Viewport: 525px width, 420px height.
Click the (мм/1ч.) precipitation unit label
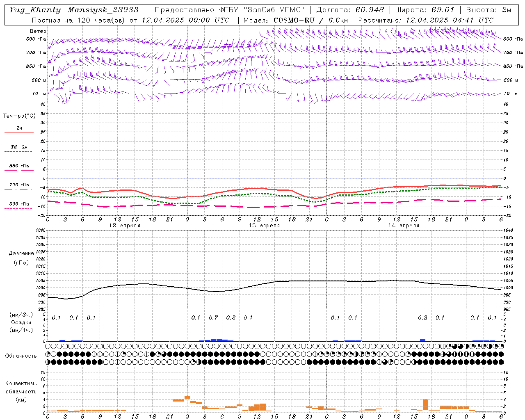pos(21,330)
